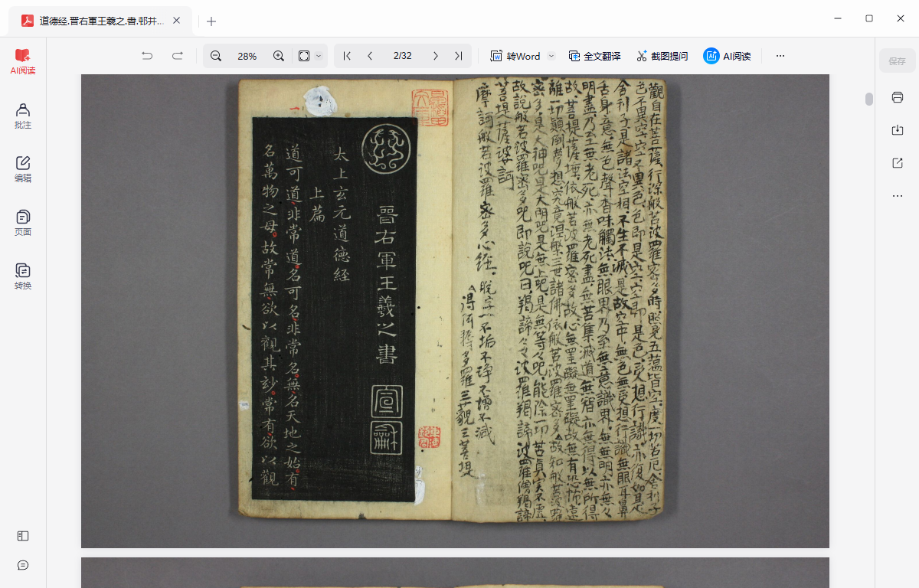Click the vertical scrollbar thumb

point(869,99)
